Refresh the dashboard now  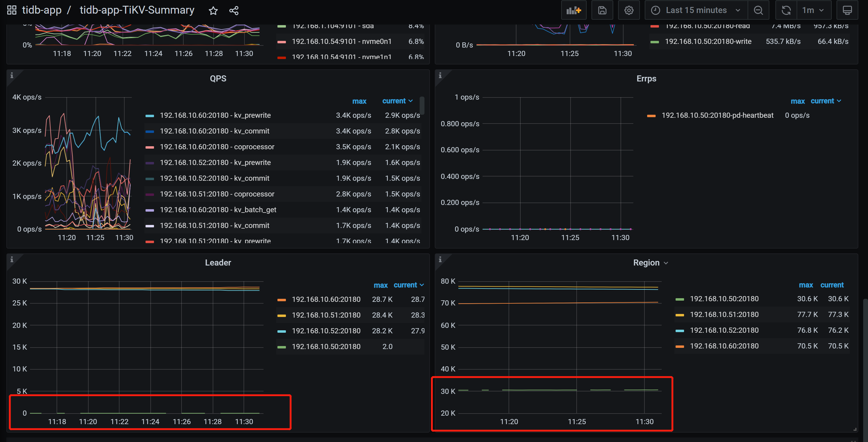tap(786, 11)
